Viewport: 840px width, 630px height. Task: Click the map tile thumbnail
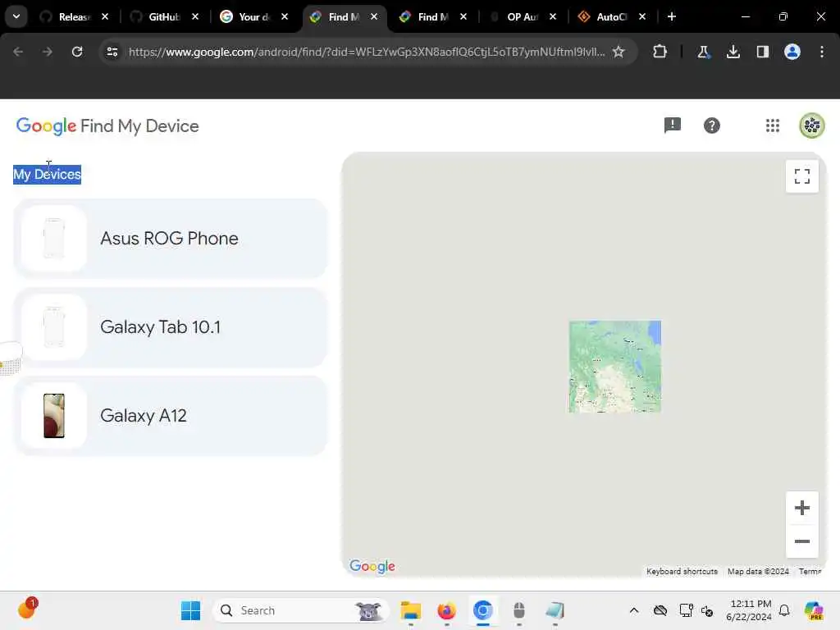click(615, 367)
